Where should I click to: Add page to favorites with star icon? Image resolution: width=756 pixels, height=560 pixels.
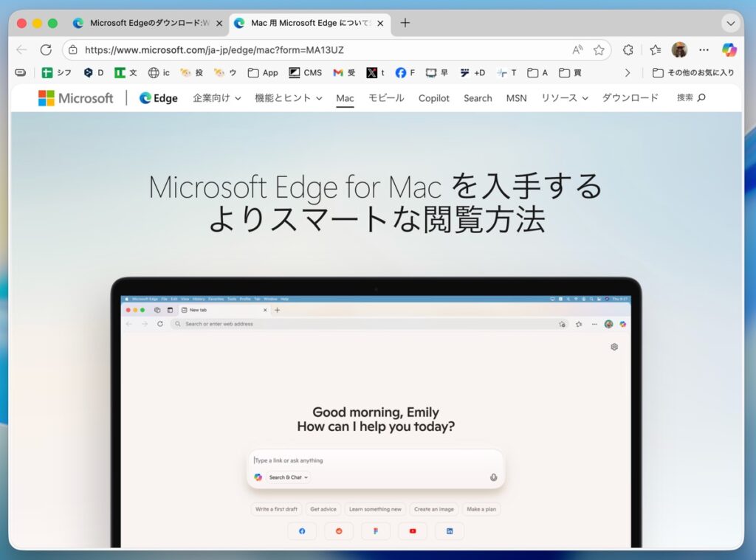[599, 50]
